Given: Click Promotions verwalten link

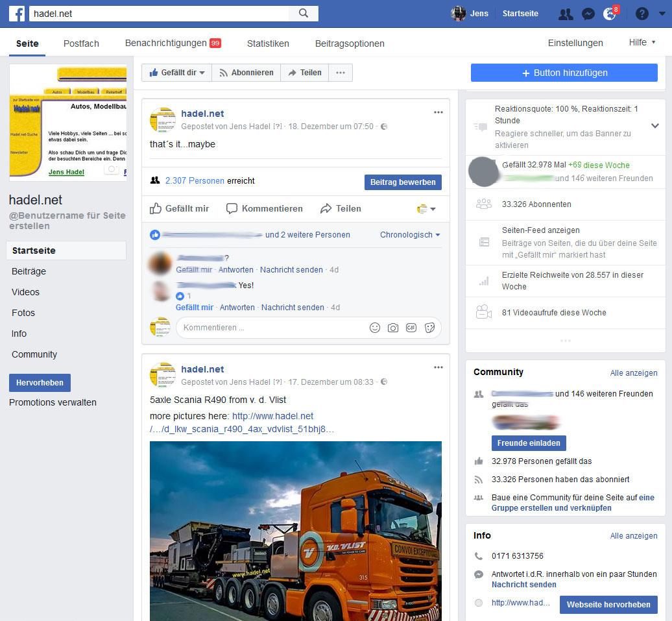Looking at the screenshot, I should (x=53, y=402).
